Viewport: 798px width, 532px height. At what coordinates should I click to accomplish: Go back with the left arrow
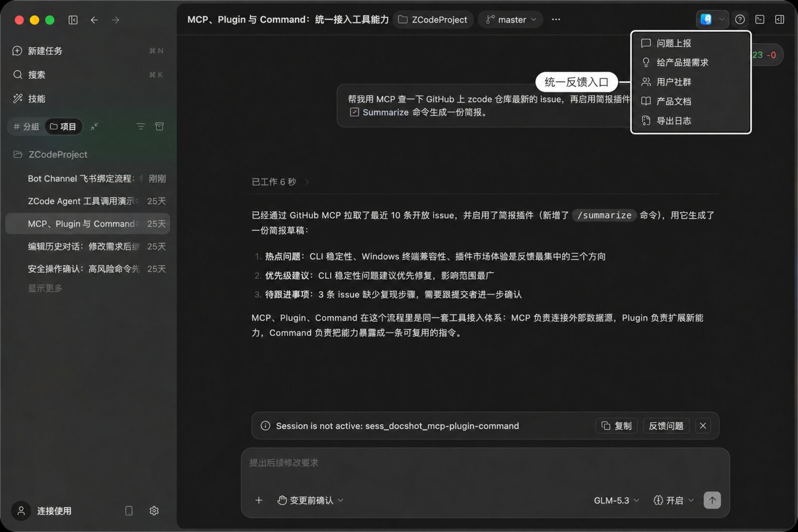pyautogui.click(x=94, y=20)
